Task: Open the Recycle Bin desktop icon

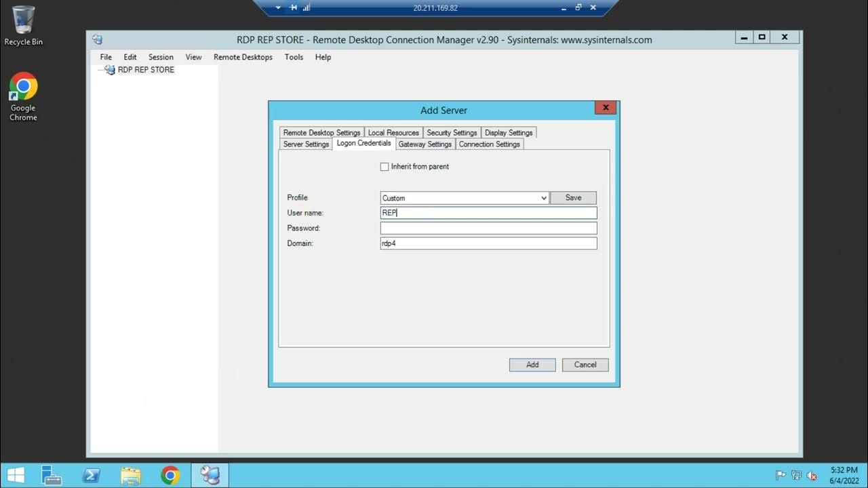Action: click(23, 26)
